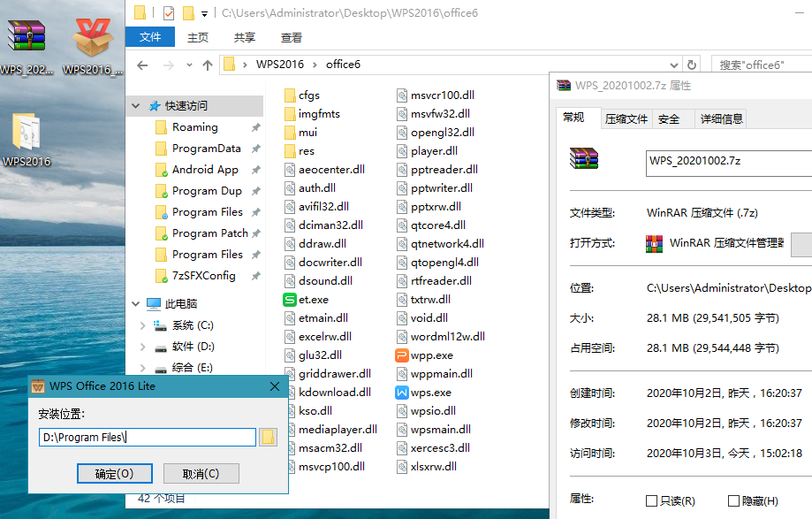This screenshot has height=519, width=812.
Task: Refresh the office6 folder view
Action: point(691,65)
